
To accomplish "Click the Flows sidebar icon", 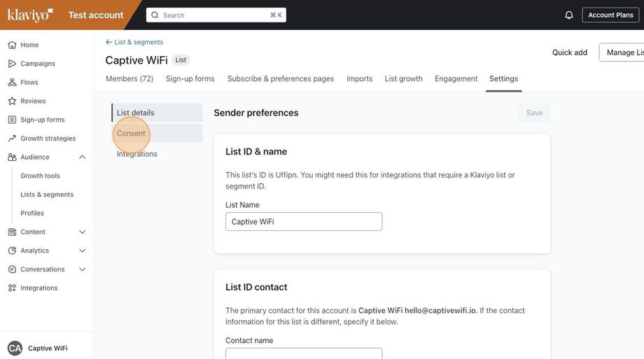I will click(x=12, y=83).
